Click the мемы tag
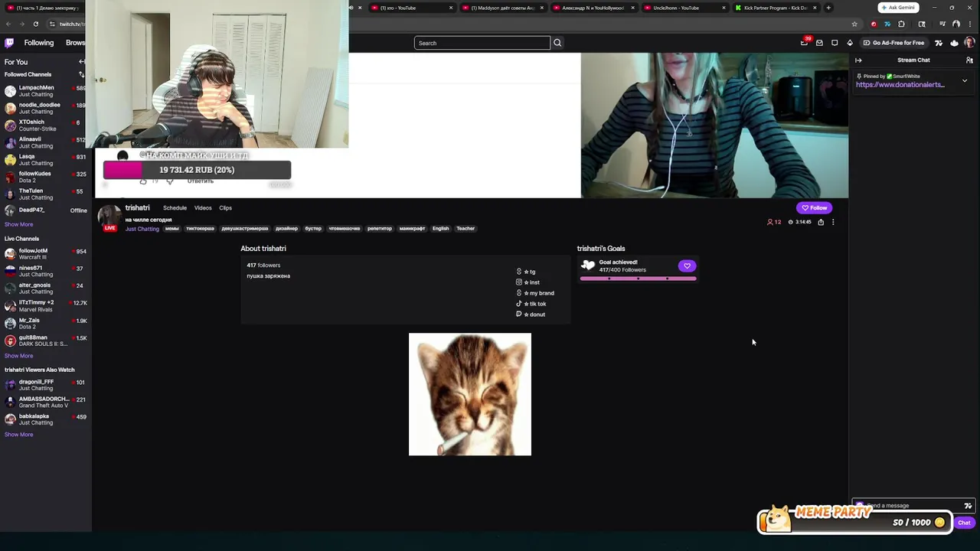 tap(172, 229)
